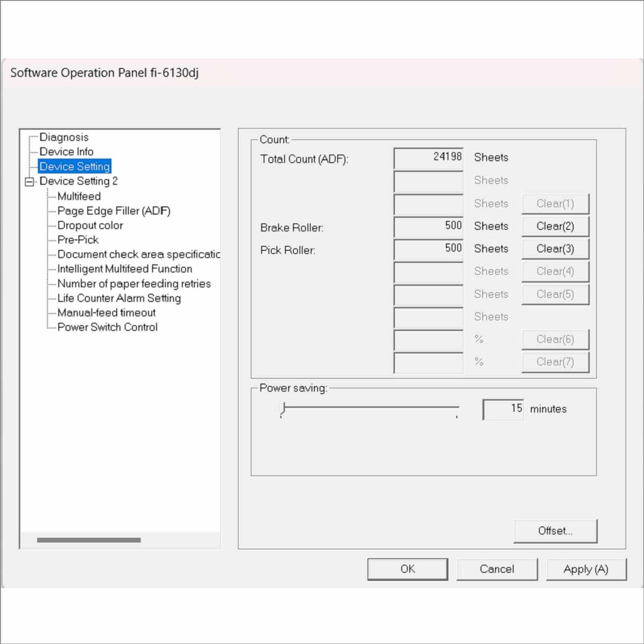Click the greyed-out Clear(5) button
The height and width of the screenshot is (644, 644).
[555, 294]
